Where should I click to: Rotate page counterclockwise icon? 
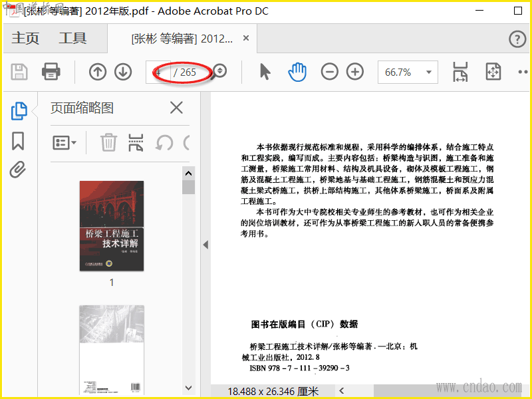point(164,142)
